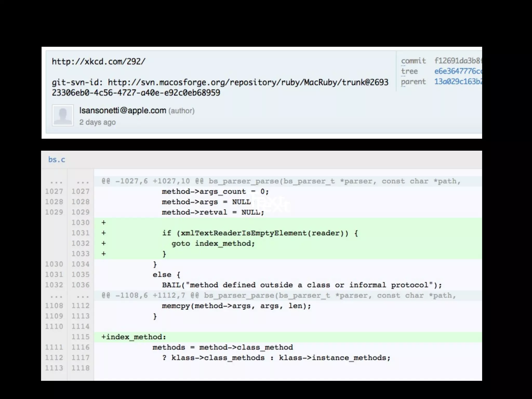Click new line number 1031
The image size is (532, 399).
[81, 233]
